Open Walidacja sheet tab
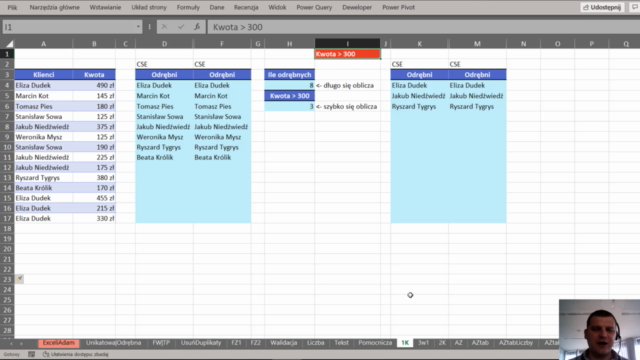Image resolution: width=640 pixels, height=360 pixels. [284, 343]
